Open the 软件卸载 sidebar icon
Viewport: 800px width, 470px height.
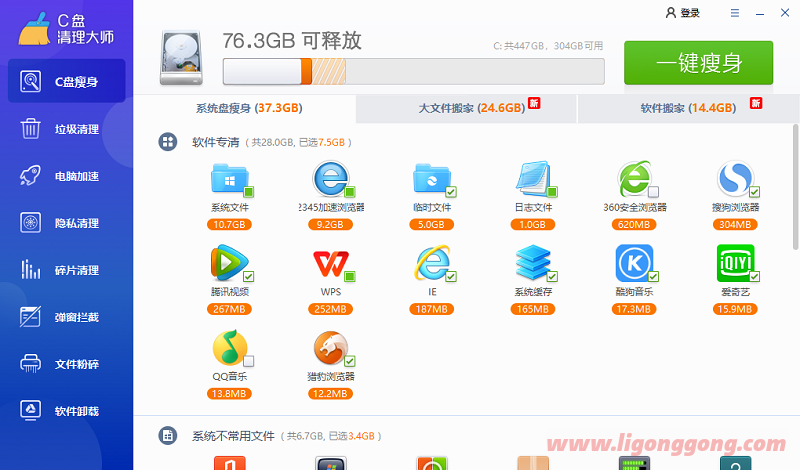pos(30,410)
